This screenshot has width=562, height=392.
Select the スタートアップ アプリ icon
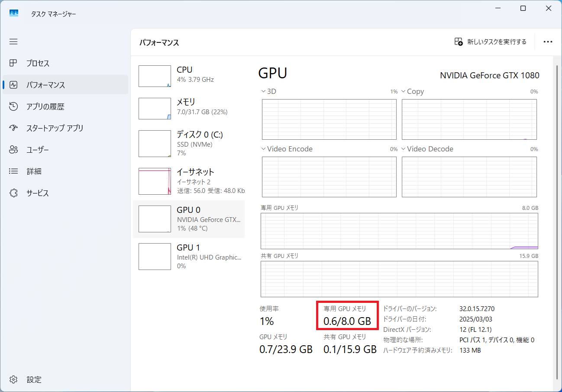pos(13,128)
